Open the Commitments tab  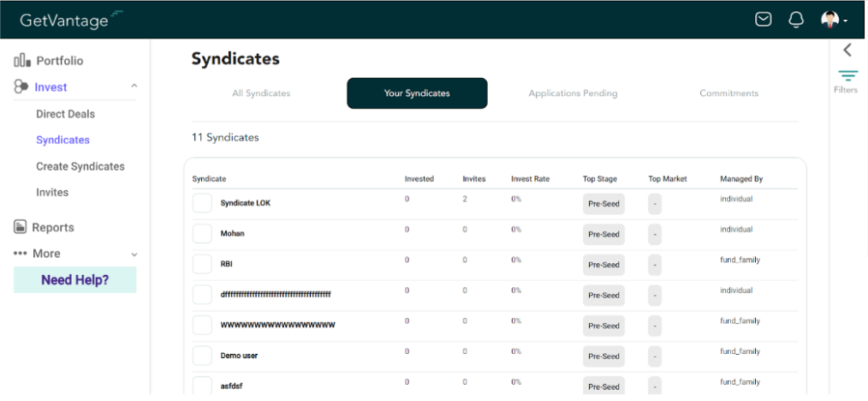(x=729, y=93)
